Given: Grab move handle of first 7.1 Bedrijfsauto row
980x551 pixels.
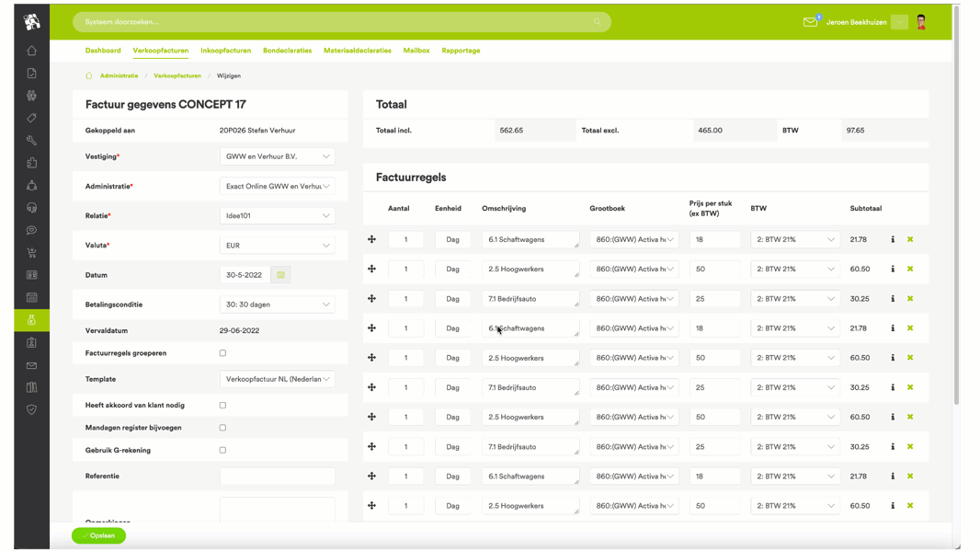Looking at the screenshot, I should click(x=372, y=299).
